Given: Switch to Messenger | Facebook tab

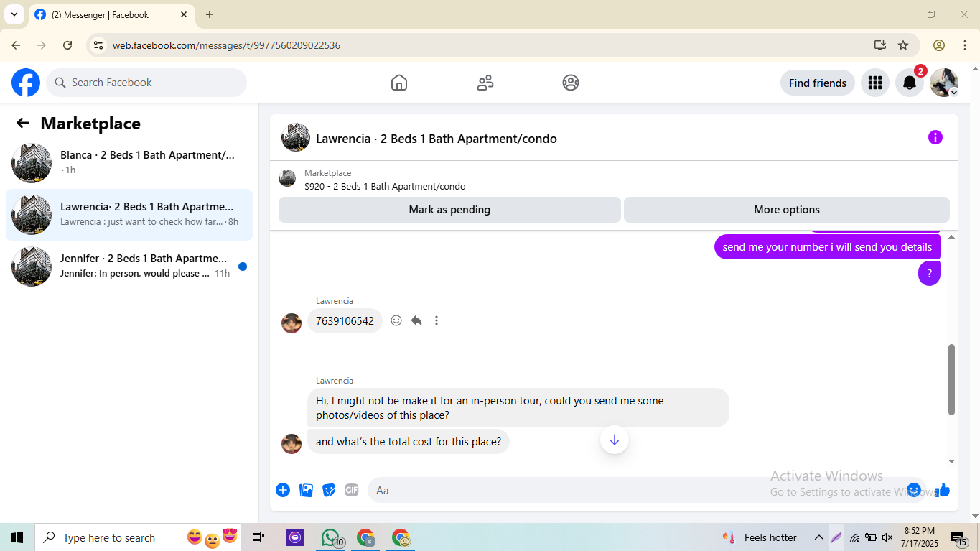Looking at the screenshot, I should (111, 14).
